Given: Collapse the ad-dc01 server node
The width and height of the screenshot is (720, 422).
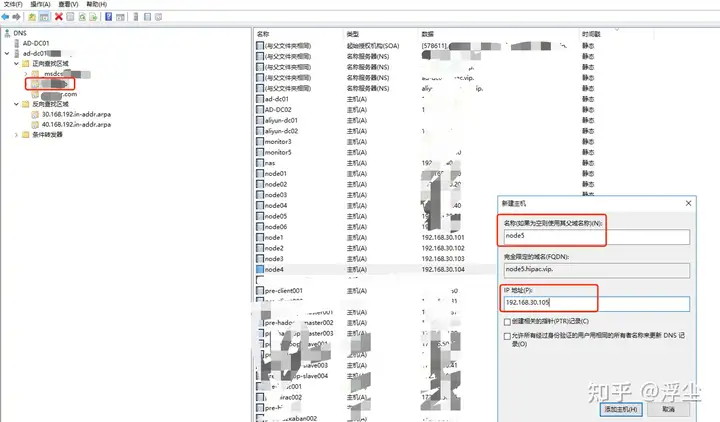Looking at the screenshot, I should (7, 53).
